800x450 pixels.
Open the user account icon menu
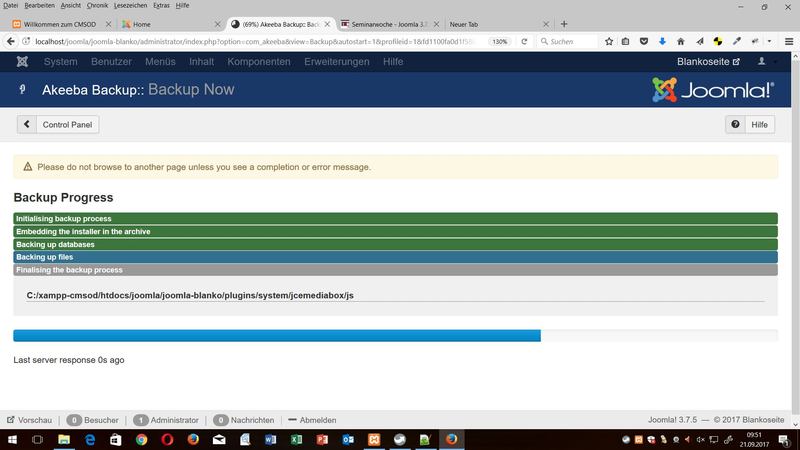[x=761, y=62]
